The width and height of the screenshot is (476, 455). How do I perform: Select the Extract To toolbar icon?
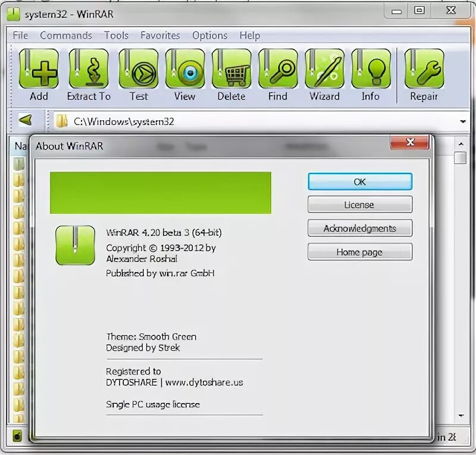[x=89, y=68]
